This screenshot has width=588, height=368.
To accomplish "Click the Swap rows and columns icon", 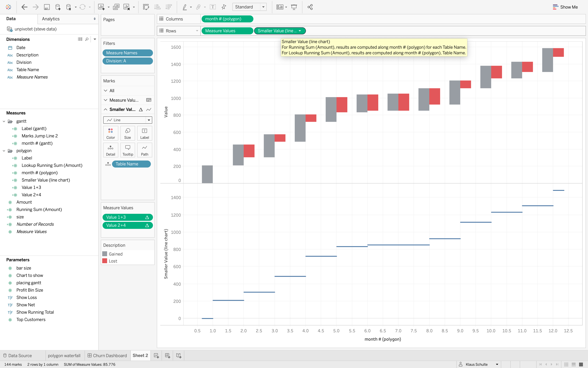I will pyautogui.click(x=146, y=7).
